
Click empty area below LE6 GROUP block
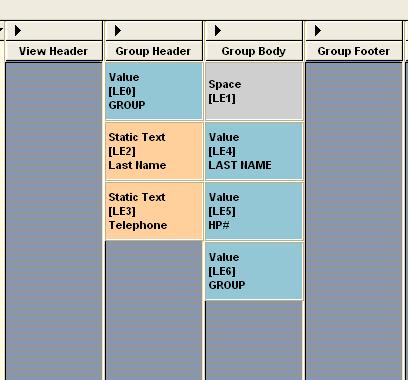pyautogui.click(x=254, y=340)
